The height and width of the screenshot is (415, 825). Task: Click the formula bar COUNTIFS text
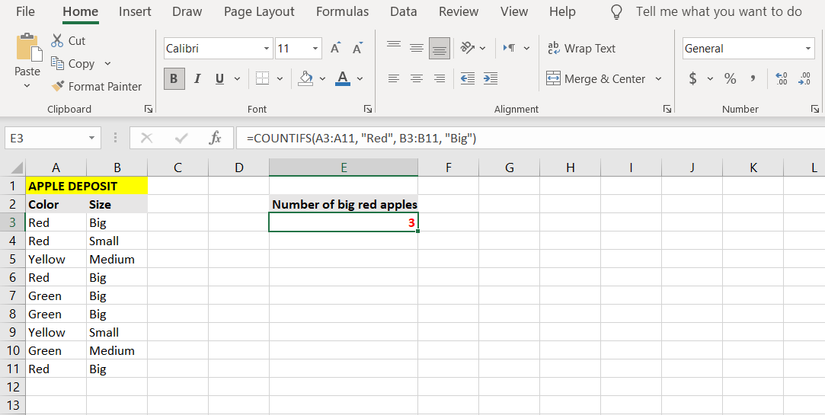coord(361,138)
